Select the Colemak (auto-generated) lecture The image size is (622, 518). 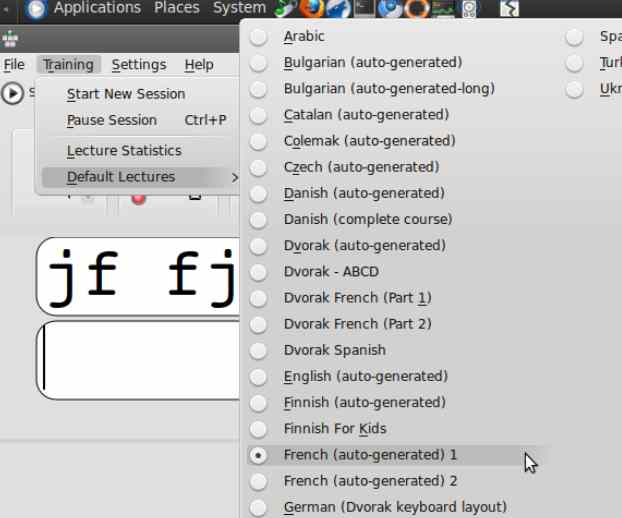[x=397, y=141]
